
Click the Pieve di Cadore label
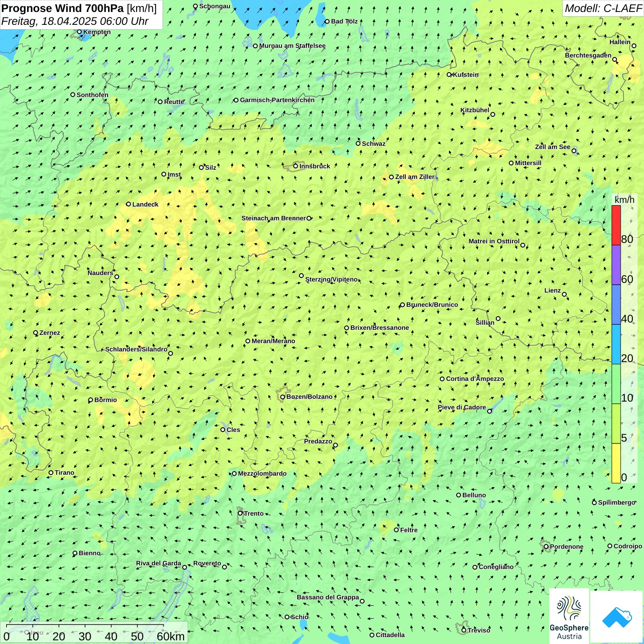point(462,407)
